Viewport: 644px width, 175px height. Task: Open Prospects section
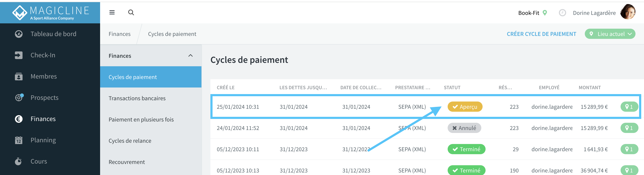45,98
